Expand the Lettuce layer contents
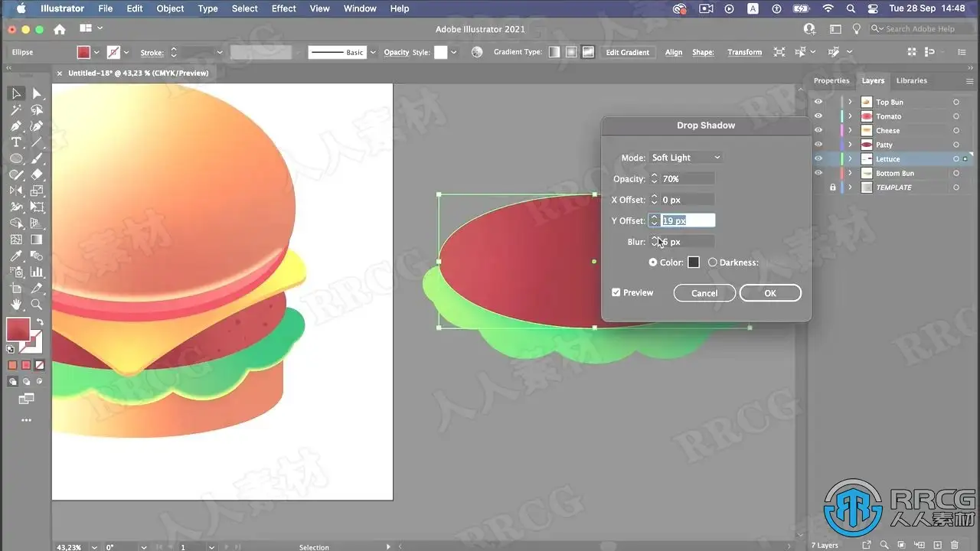The height and width of the screenshot is (551, 980). point(850,158)
